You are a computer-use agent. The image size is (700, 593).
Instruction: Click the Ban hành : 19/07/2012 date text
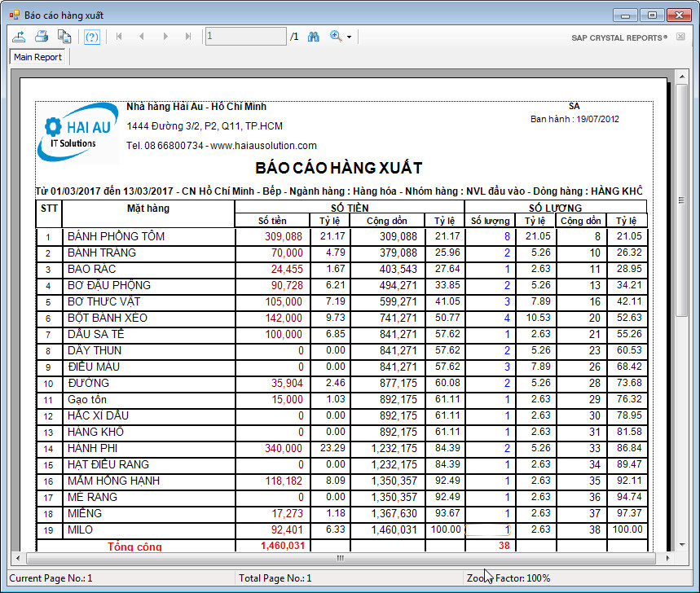[575, 119]
